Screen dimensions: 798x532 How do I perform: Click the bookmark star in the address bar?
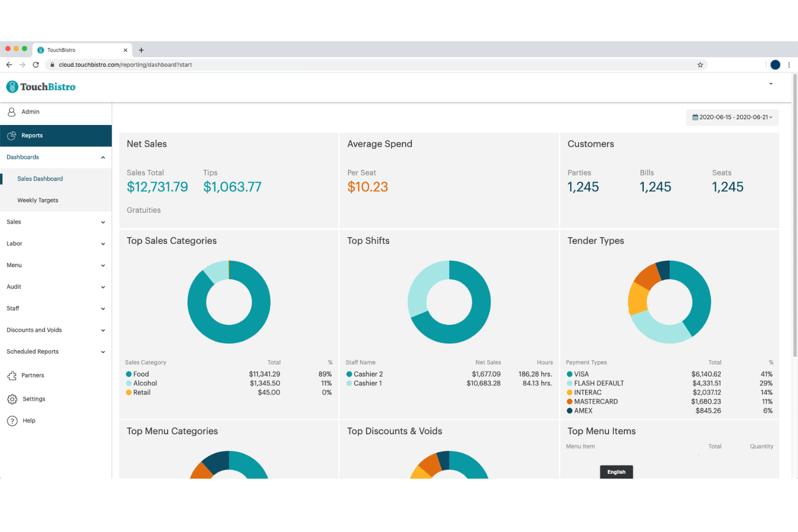tap(700, 65)
